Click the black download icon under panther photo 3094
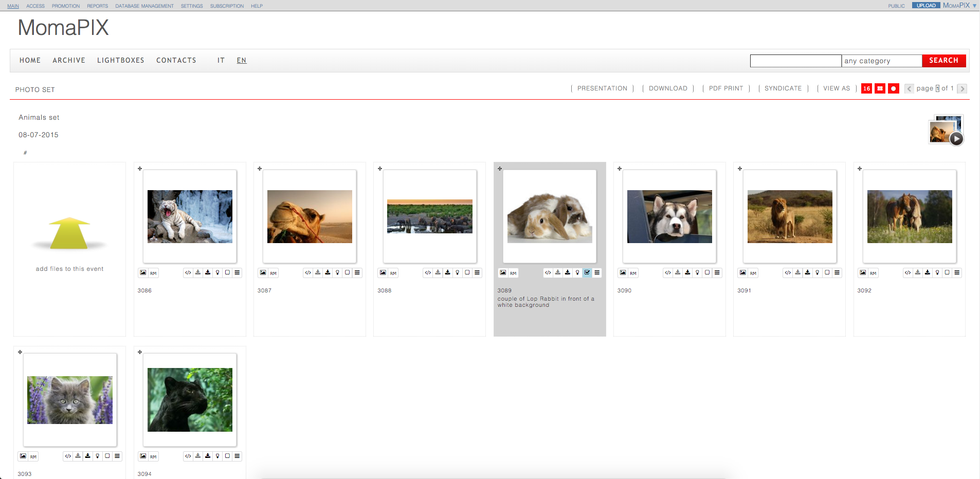This screenshot has width=980, height=479. [x=208, y=456]
